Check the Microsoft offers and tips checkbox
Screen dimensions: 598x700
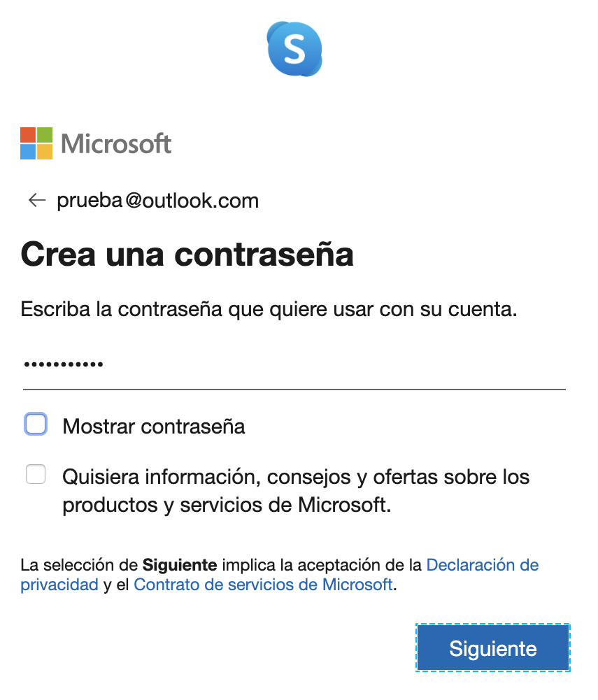36,475
